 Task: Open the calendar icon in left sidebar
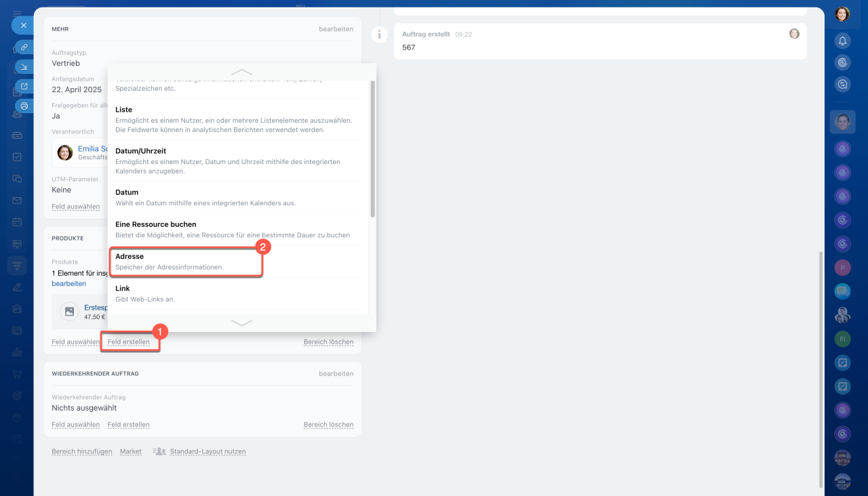coord(17,222)
